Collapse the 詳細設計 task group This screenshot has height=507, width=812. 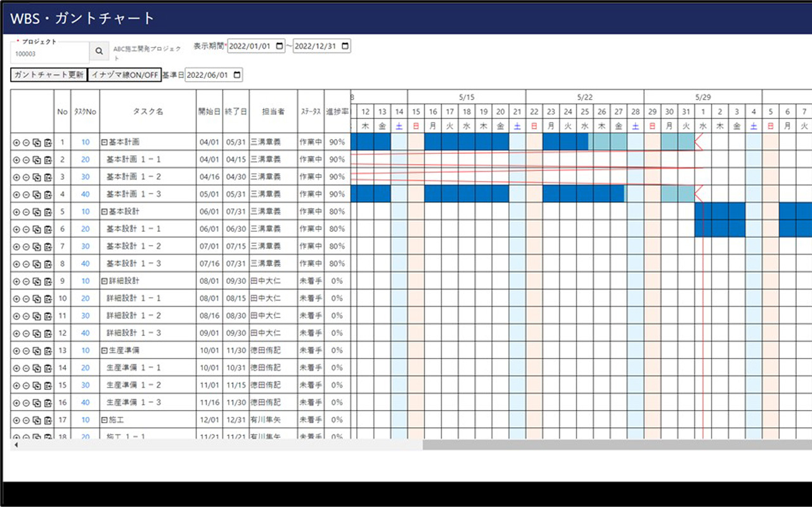tap(105, 281)
